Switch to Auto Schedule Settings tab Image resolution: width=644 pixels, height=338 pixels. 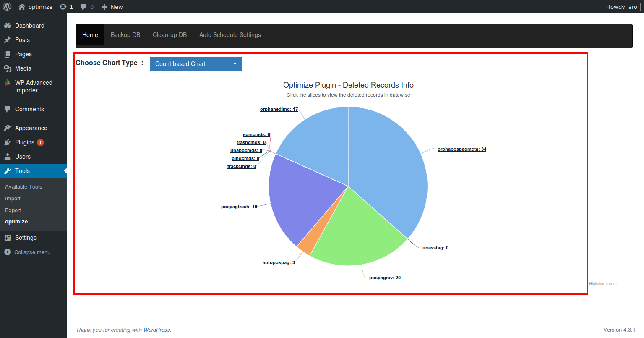(x=230, y=35)
